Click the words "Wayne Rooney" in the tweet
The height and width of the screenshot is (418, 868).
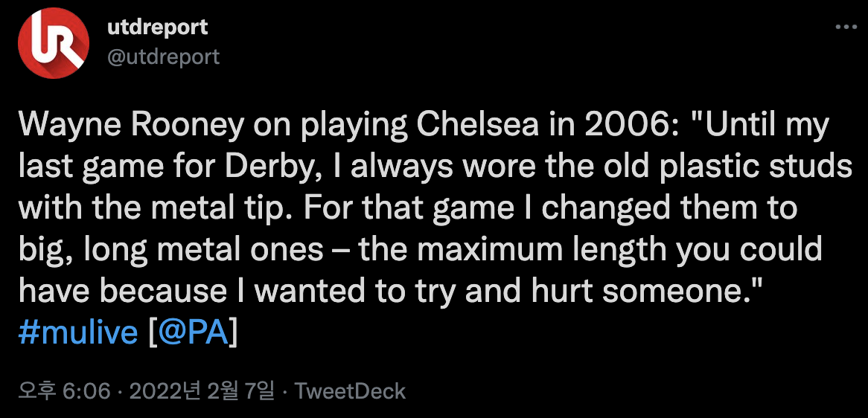(x=113, y=126)
